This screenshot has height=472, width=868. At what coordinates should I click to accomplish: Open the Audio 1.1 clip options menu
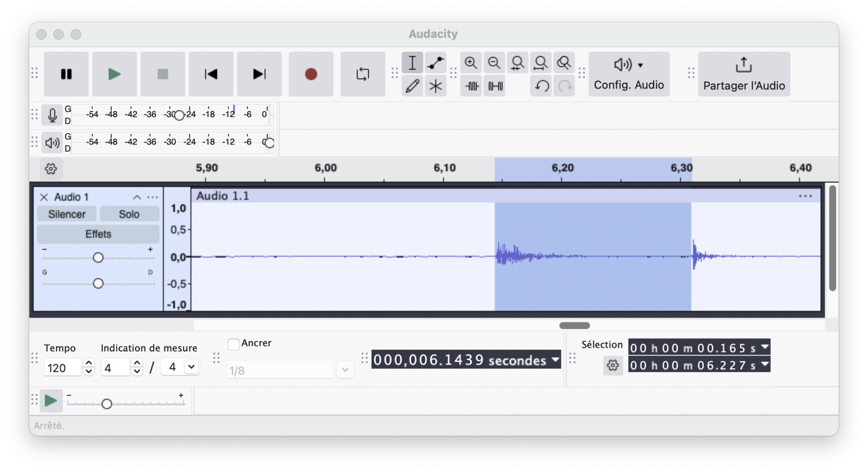pyautogui.click(x=805, y=196)
